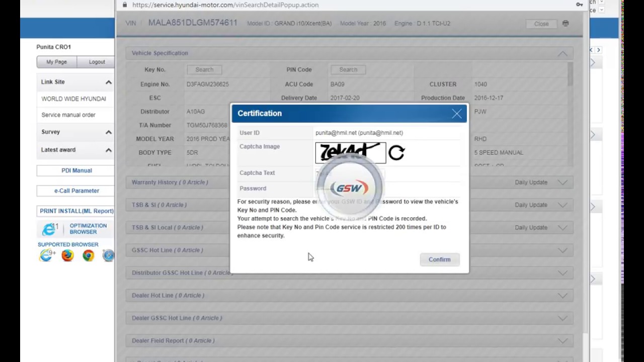Click the OPTIMIZATION BROWSER label

click(88, 229)
